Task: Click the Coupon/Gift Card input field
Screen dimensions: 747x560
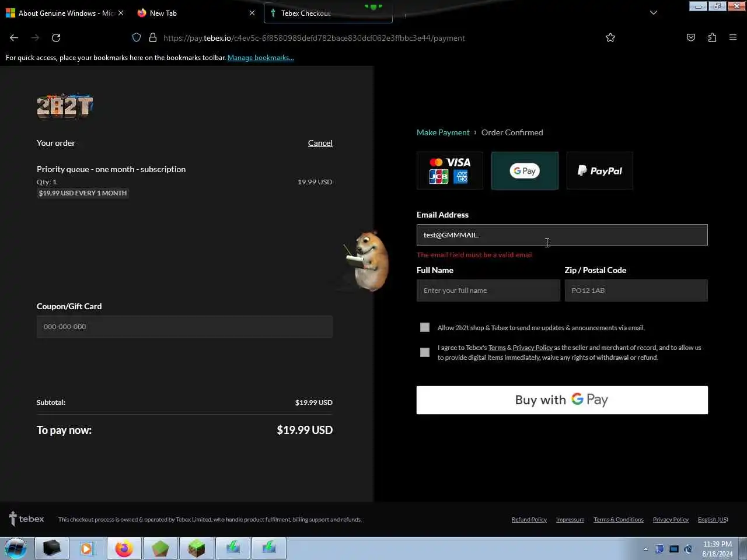Action: click(184, 327)
